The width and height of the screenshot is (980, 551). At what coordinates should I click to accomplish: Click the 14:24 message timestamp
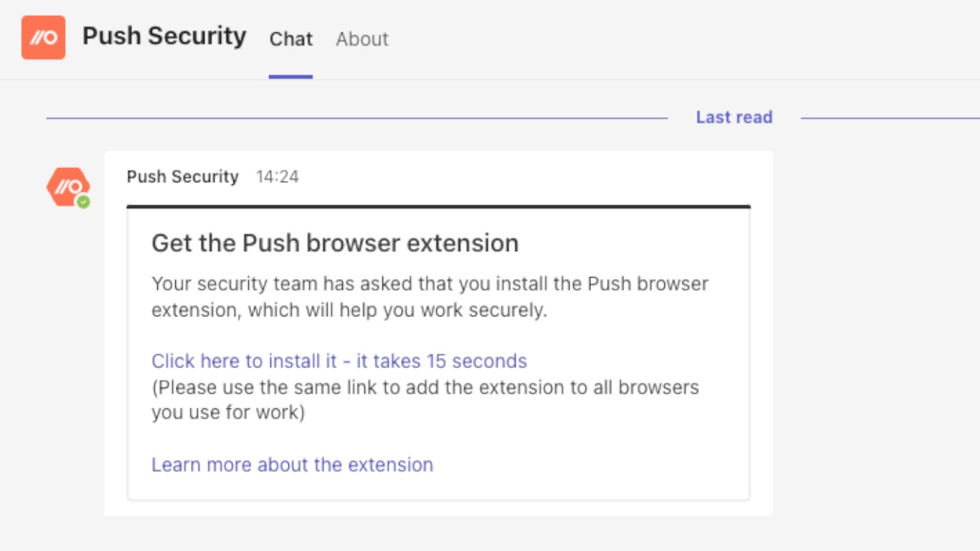pyautogui.click(x=277, y=176)
